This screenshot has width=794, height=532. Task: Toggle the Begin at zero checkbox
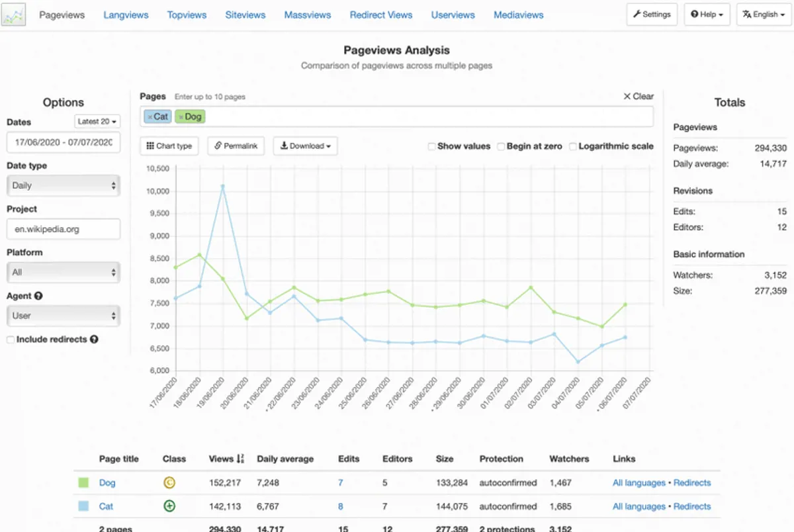tap(501, 147)
